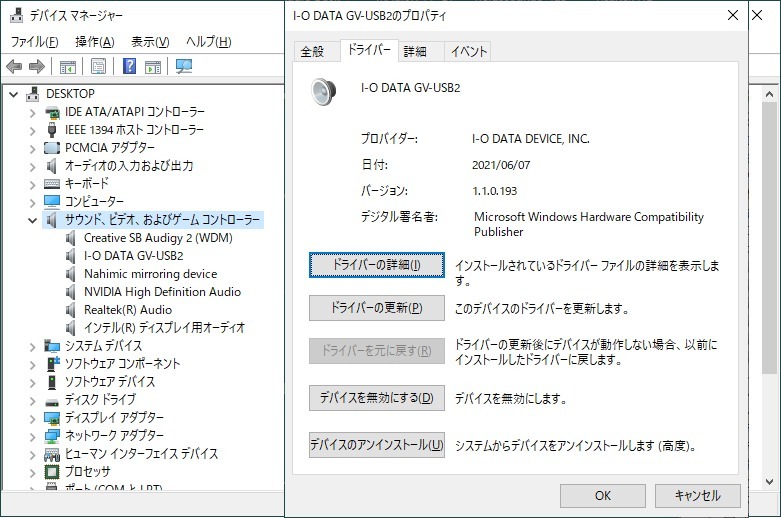781x518 pixels.
Task: Click the ヒューマン インターフェイス デバイス icon
Action: coord(52,454)
